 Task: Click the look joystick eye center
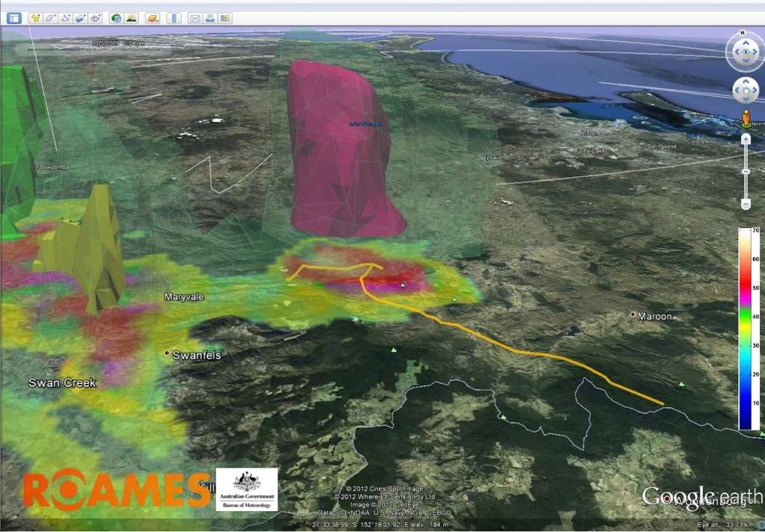(x=745, y=52)
